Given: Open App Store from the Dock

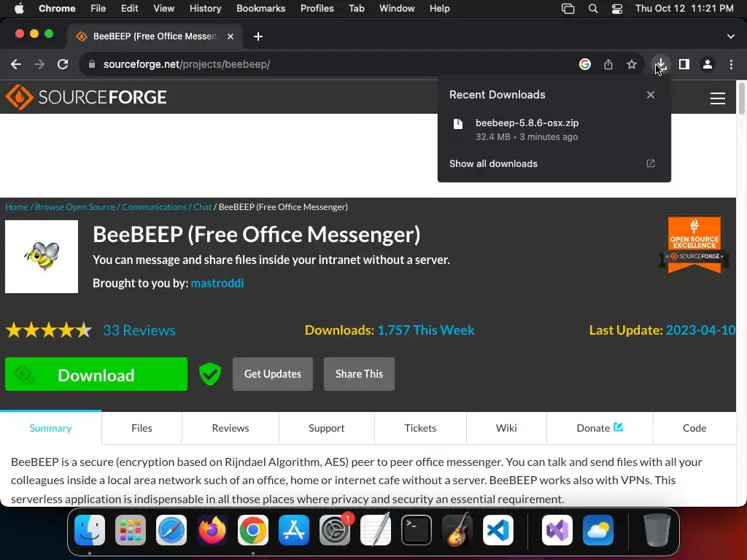Looking at the screenshot, I should point(294,530).
